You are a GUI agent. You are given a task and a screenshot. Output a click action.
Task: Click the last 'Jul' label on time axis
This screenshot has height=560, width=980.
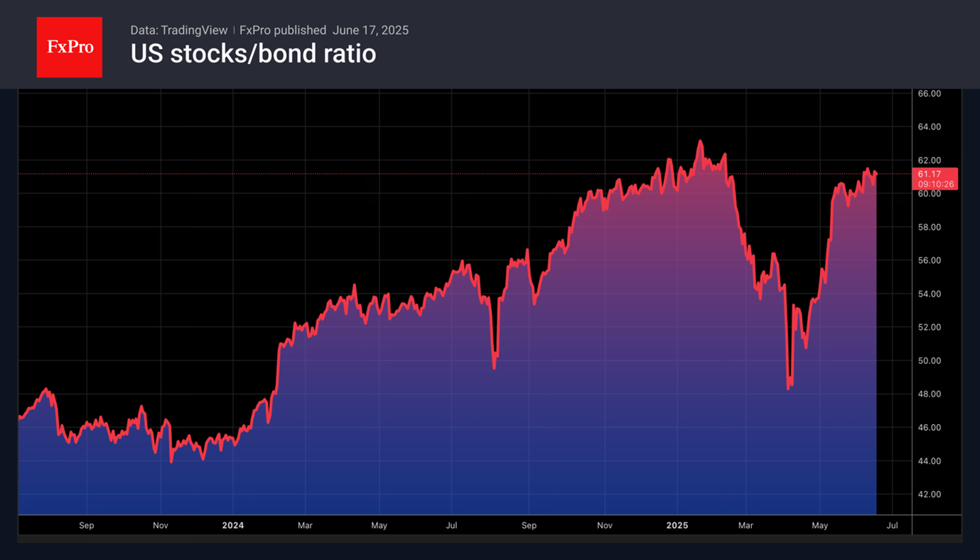[x=893, y=525]
